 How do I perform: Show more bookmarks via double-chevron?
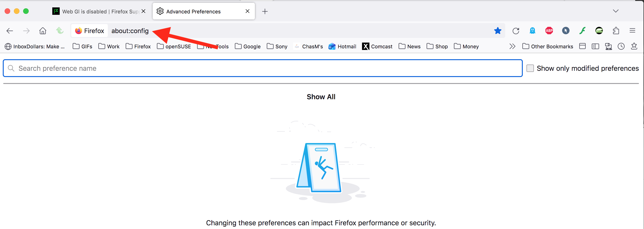(512, 46)
